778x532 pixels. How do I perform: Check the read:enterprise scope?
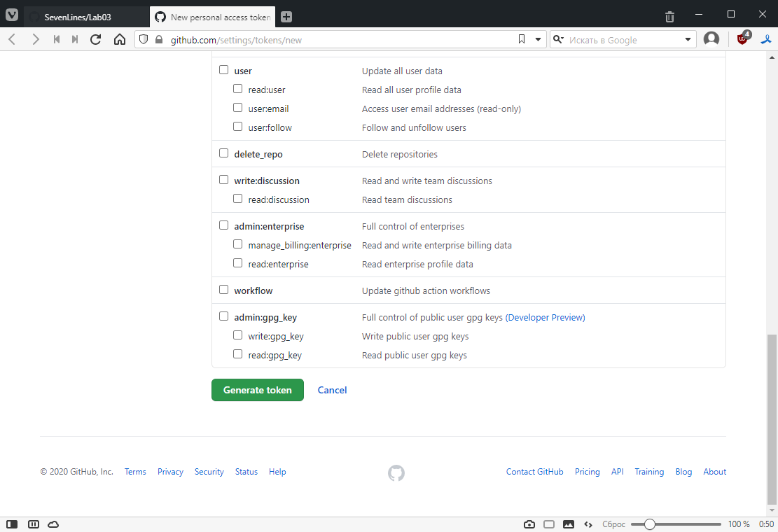[237, 263]
